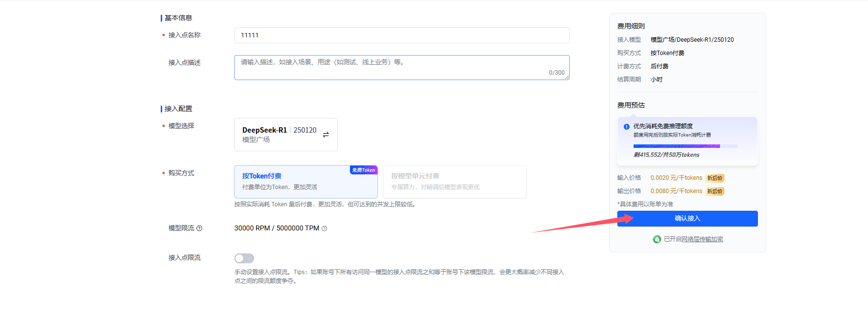The height and width of the screenshot is (310, 868).
Task: Click the green lock encryption icon
Action: 657,239
